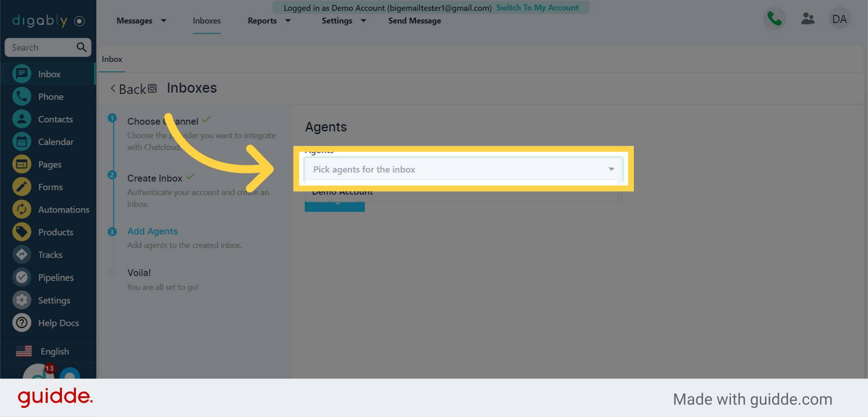Click the Switch To My Account link

coord(538,7)
